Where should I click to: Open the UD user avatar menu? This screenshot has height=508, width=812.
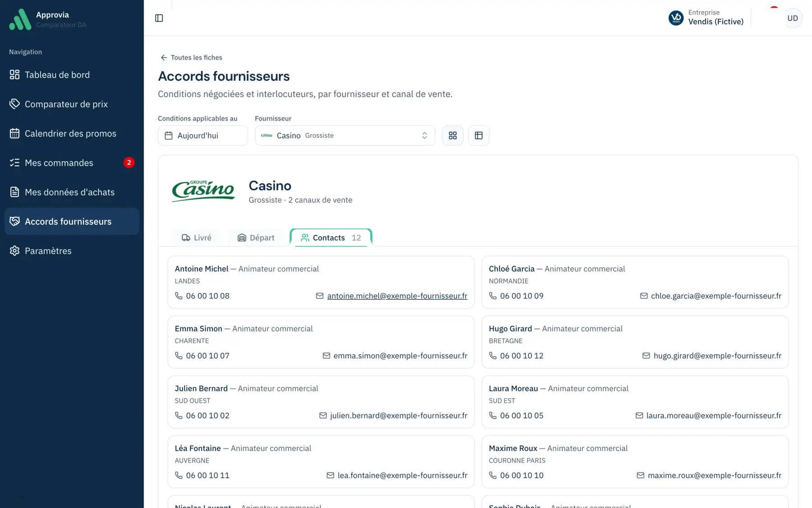(x=793, y=18)
